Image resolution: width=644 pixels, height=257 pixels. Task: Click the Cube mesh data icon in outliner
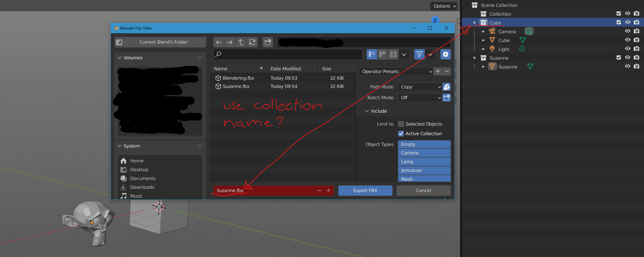523,40
